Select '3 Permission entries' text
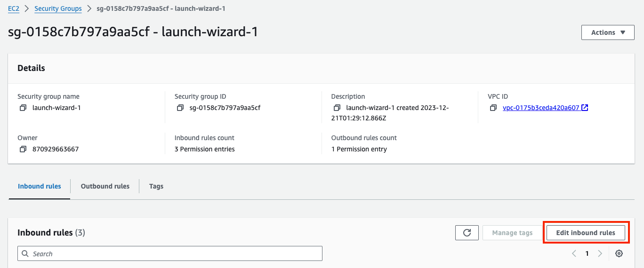This screenshot has height=268, width=644. (205, 149)
